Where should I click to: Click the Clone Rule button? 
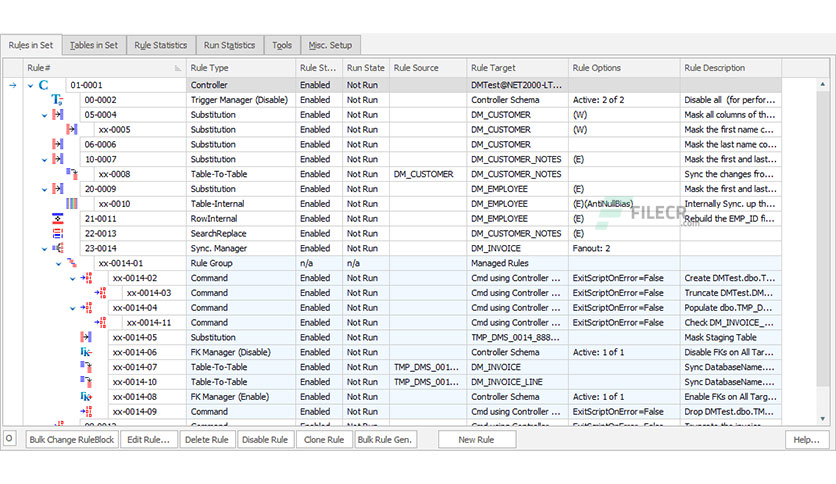pyautogui.click(x=324, y=440)
